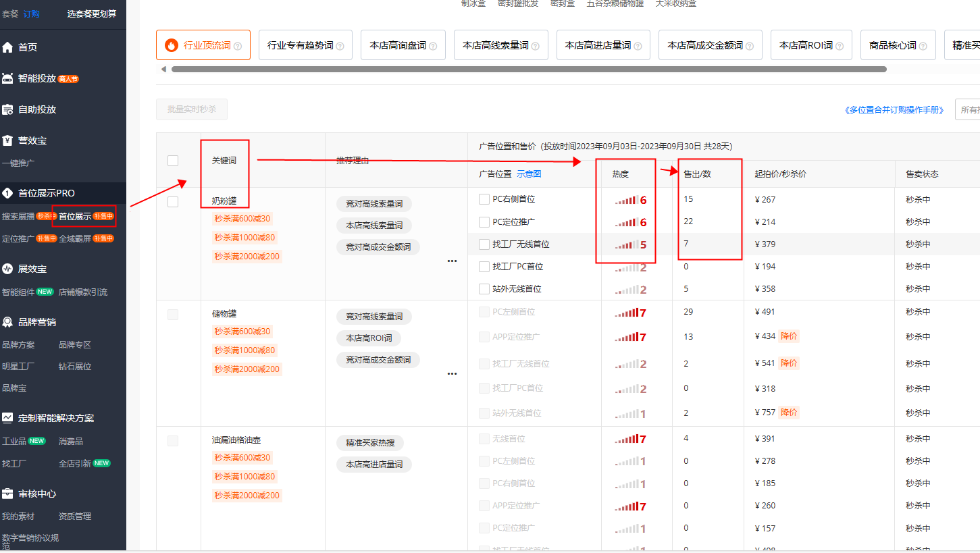Click 资质管理 in sidebar
Screen dimensions: 980x553
74,517
